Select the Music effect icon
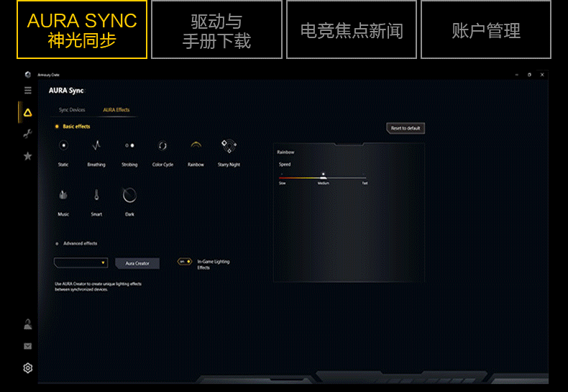This screenshot has width=568, height=392. pyautogui.click(x=63, y=195)
